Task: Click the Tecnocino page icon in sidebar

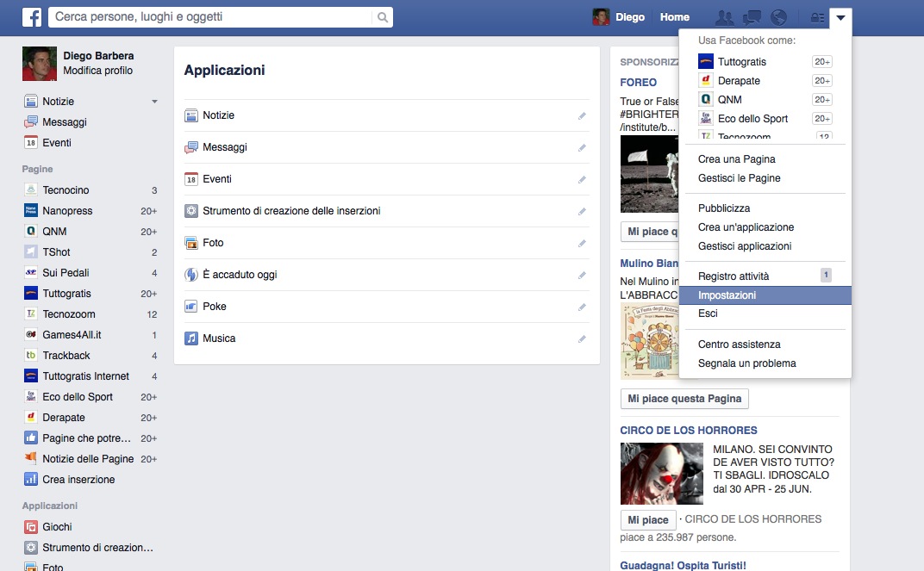Action: click(31, 189)
